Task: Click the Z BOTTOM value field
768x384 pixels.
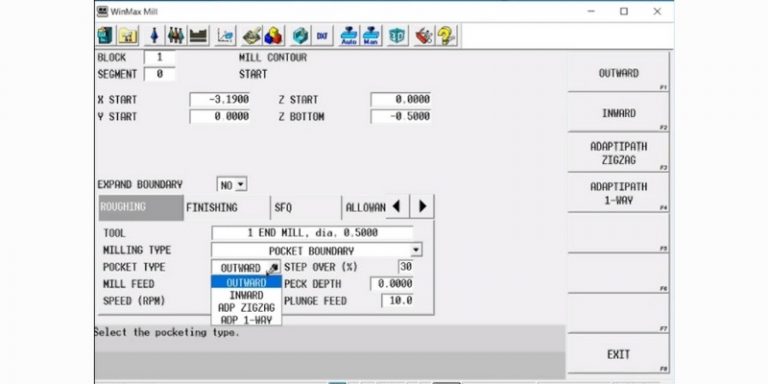Action: tap(401, 117)
